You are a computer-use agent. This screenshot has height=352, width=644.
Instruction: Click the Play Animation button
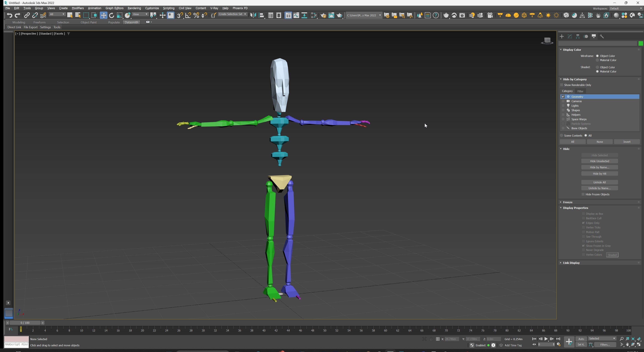pos(546,339)
